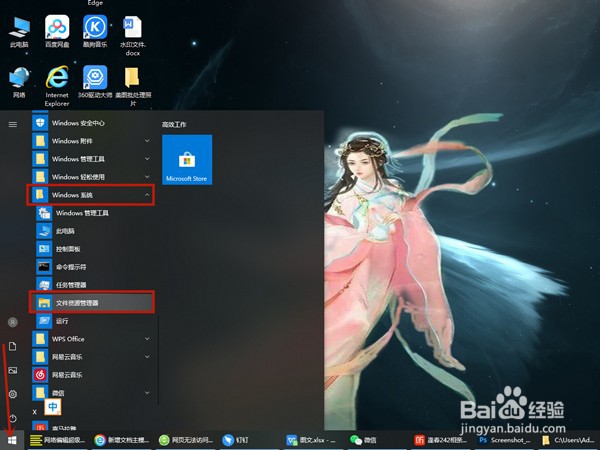Click the X letter index header
The height and width of the screenshot is (450, 600).
coord(34,412)
